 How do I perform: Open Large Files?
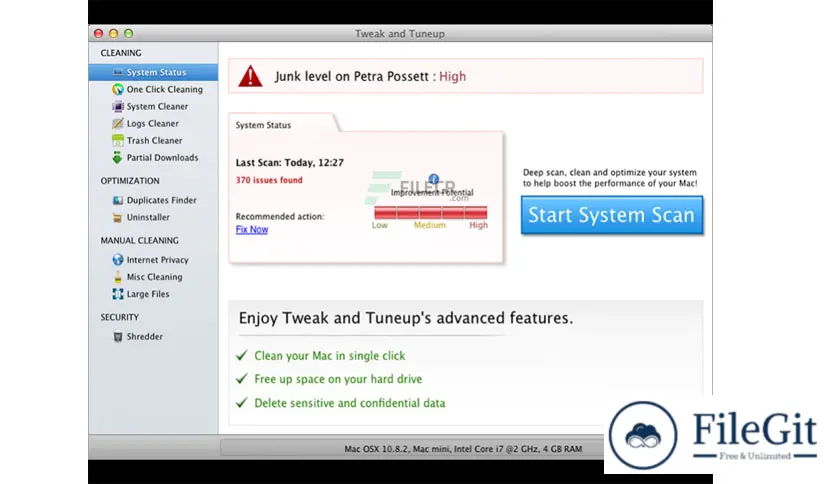pos(153,294)
